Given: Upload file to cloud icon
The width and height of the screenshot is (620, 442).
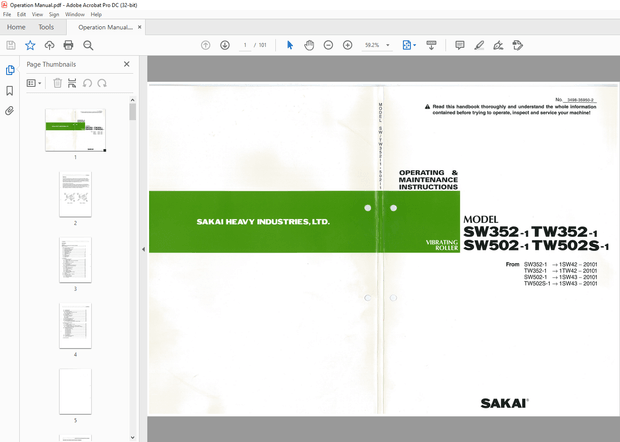Looking at the screenshot, I should pyautogui.click(x=49, y=45).
